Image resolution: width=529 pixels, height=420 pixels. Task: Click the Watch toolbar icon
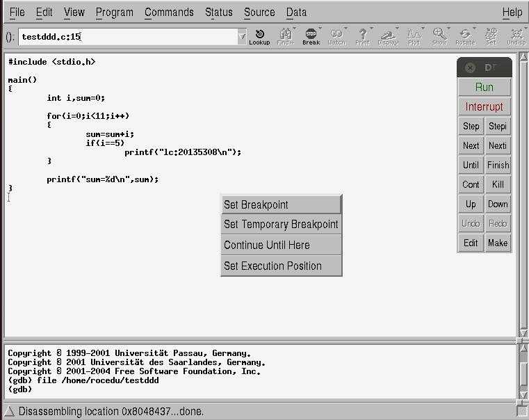[x=336, y=37]
